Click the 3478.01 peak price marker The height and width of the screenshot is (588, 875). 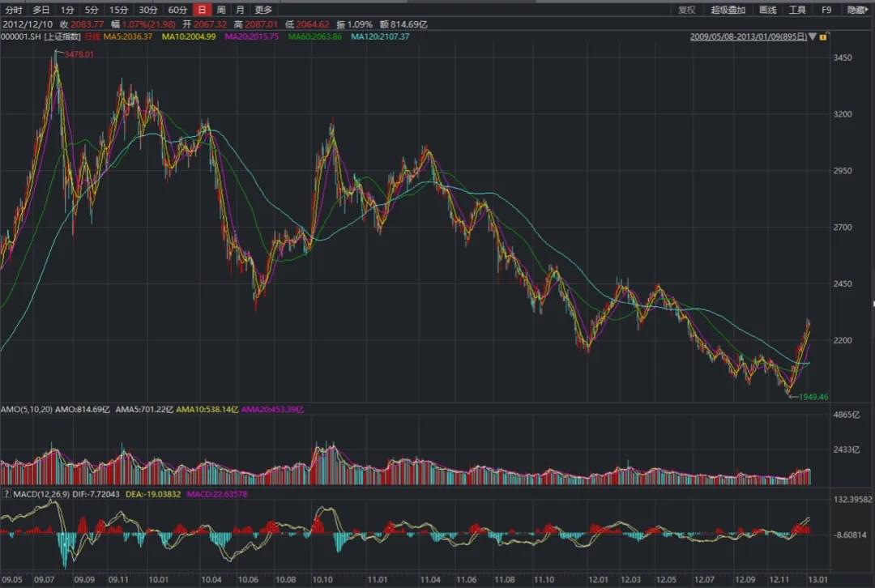pos(79,54)
